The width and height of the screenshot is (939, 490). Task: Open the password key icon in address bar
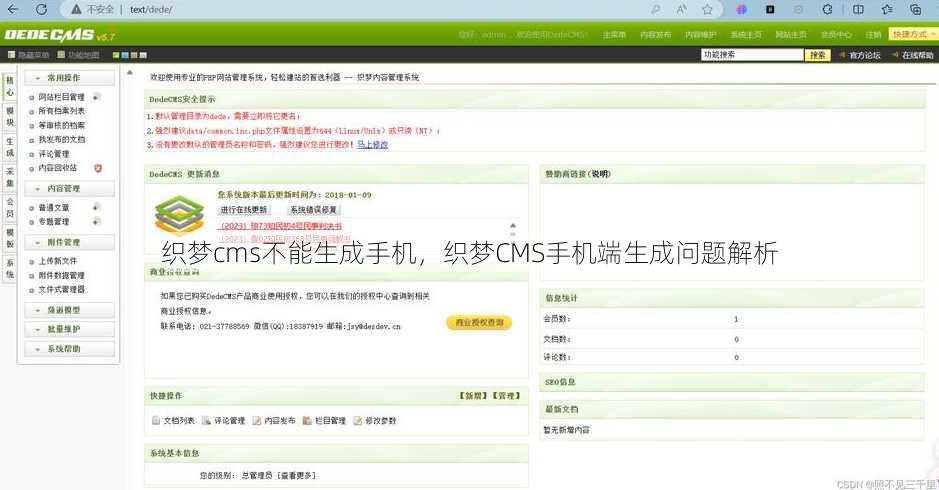point(656,9)
